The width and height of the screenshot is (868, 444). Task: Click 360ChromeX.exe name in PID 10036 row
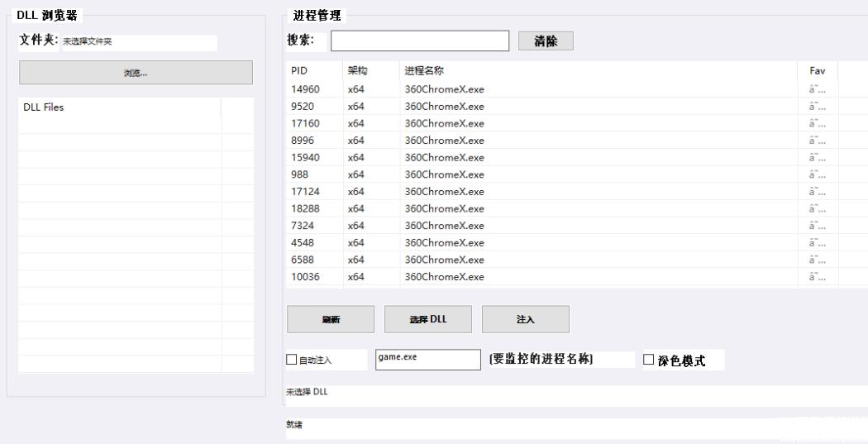(x=444, y=277)
